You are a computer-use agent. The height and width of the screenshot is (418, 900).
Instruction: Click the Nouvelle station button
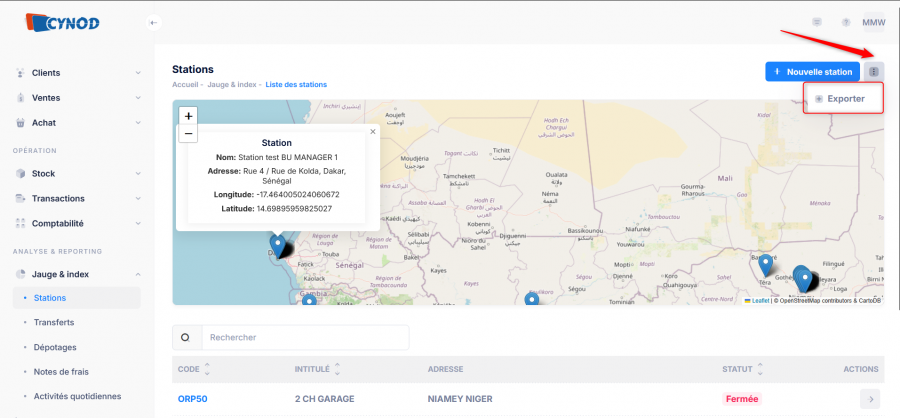[x=812, y=72]
